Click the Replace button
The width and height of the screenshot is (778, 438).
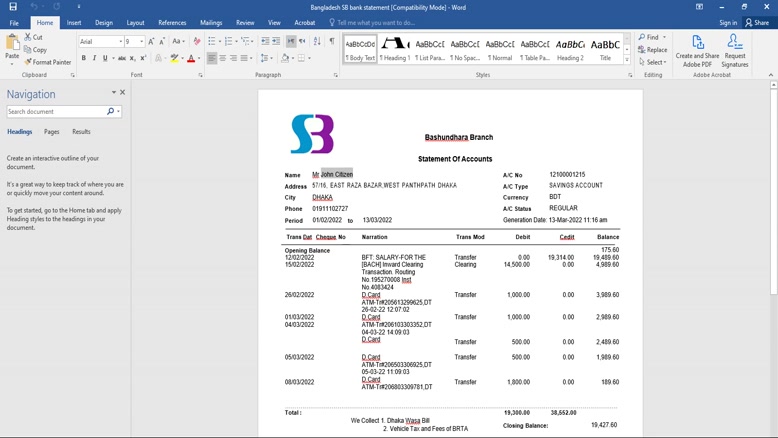point(653,50)
